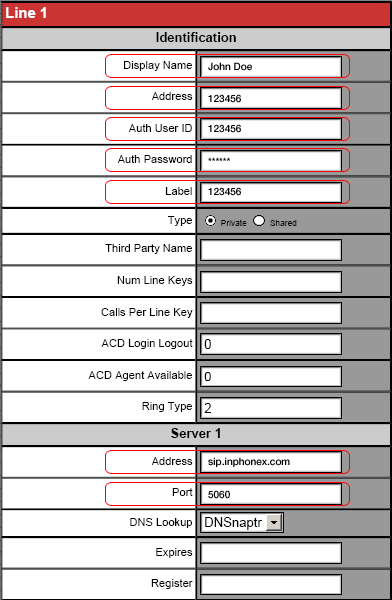
Task: Click the Server 1 Address field sip.inphonex.com
Action: point(271,462)
